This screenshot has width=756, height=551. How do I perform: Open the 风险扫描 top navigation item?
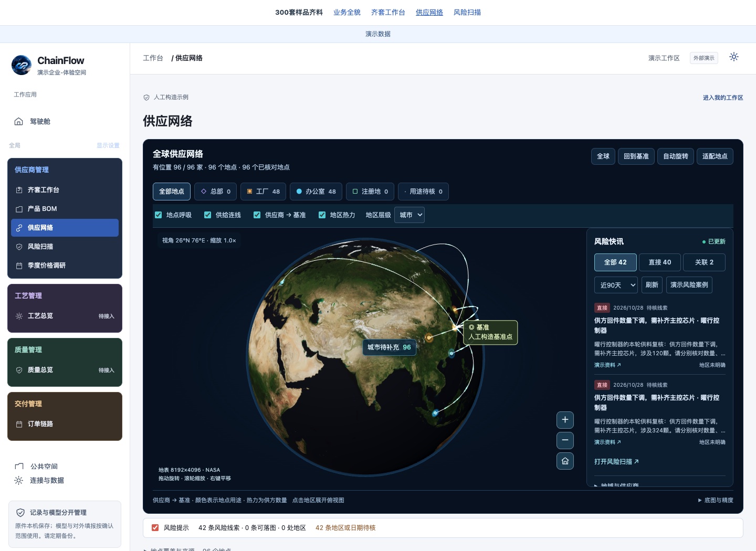[467, 12]
